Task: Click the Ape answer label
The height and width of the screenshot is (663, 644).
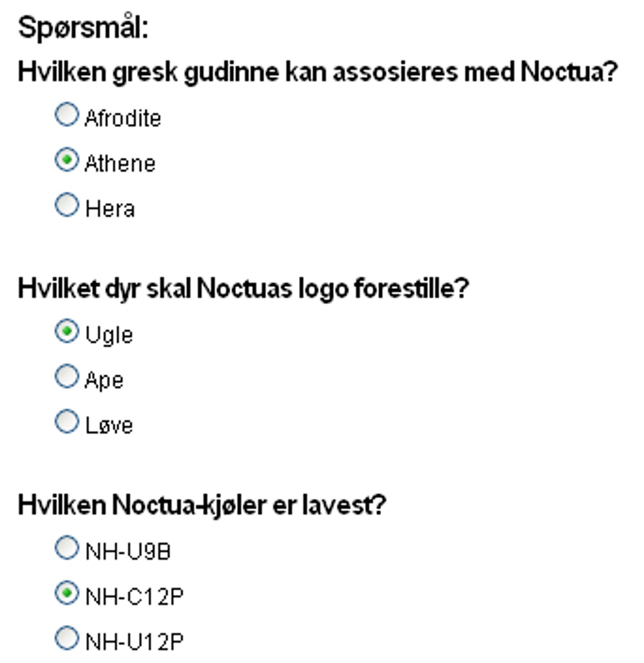Action: pos(104,381)
